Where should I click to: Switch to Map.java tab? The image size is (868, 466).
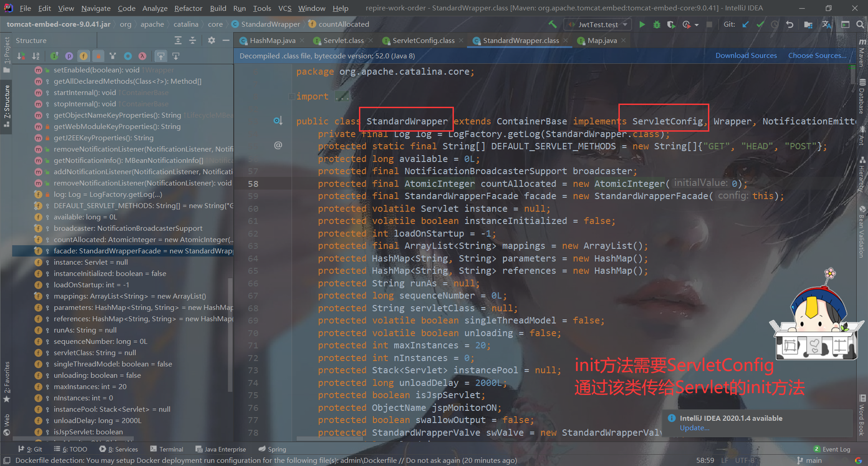pos(602,41)
